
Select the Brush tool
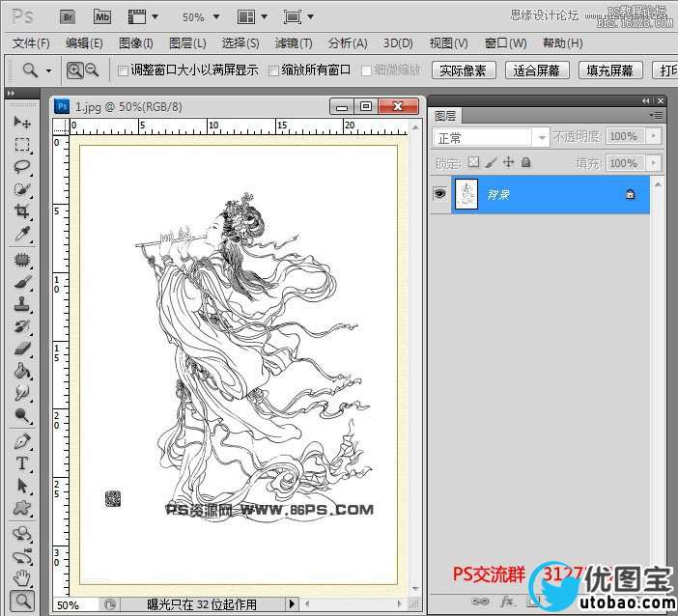pos(21,282)
